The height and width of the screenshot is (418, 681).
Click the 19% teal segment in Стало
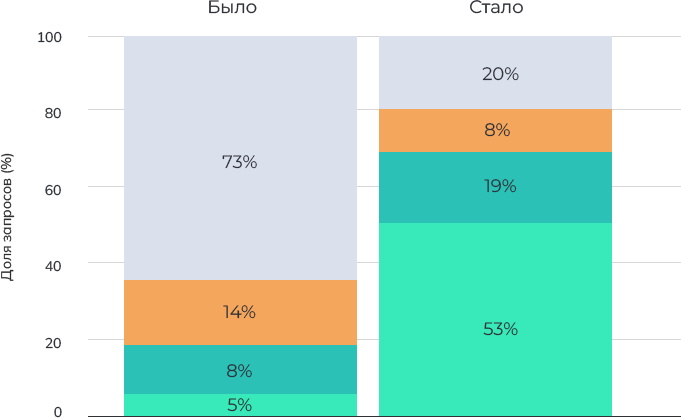click(495, 187)
